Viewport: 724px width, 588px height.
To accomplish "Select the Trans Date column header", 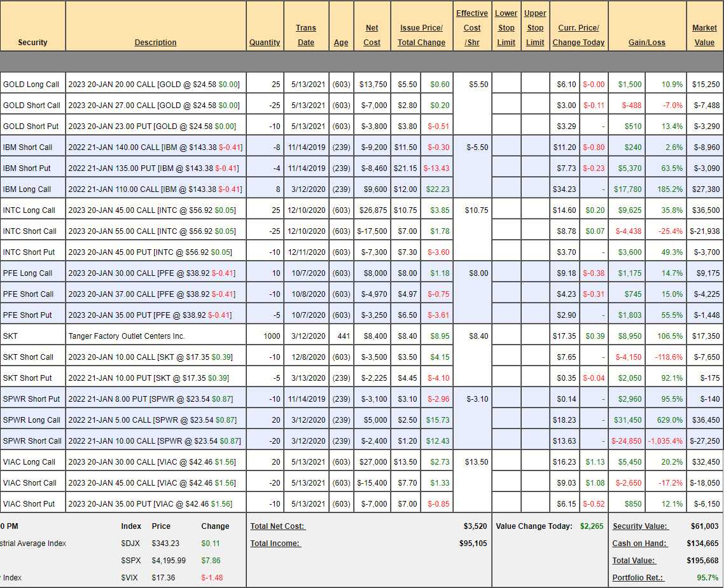I will [306, 35].
